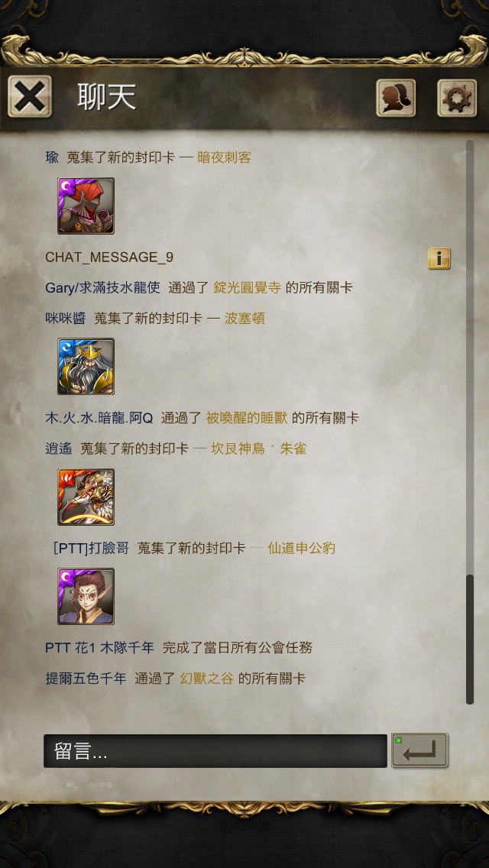Click the chat scrollbar thumb

pyautogui.click(x=470, y=640)
